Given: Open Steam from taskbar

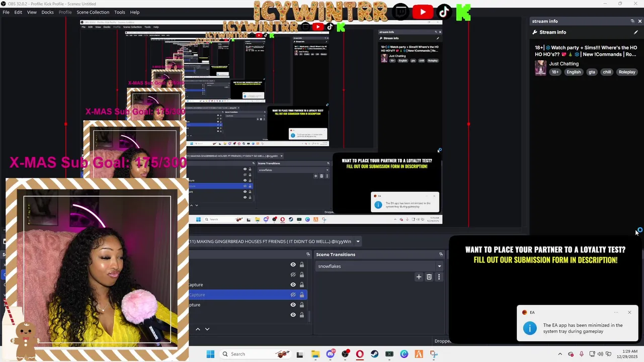Looking at the screenshot, I should tap(374, 354).
